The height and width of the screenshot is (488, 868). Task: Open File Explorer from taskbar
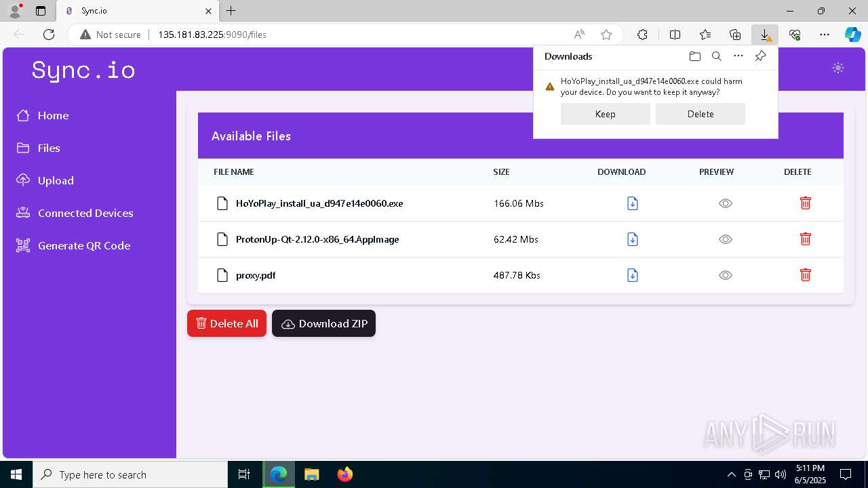312,474
